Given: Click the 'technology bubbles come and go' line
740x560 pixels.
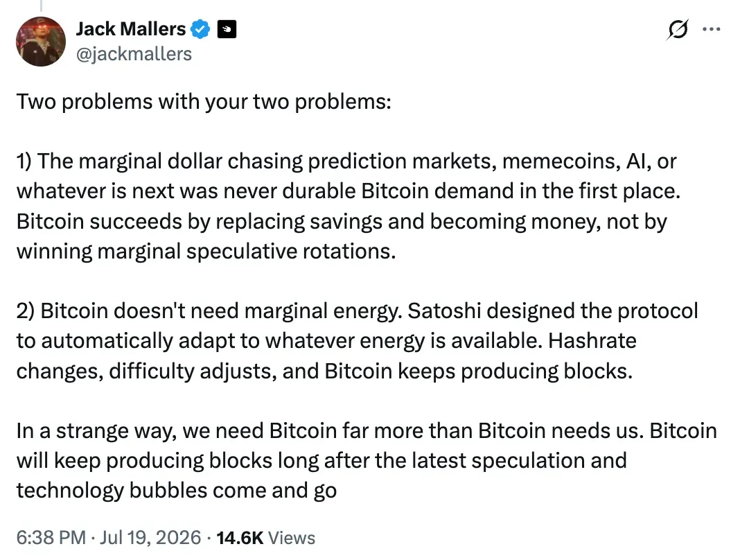Looking at the screenshot, I should click(x=177, y=491).
